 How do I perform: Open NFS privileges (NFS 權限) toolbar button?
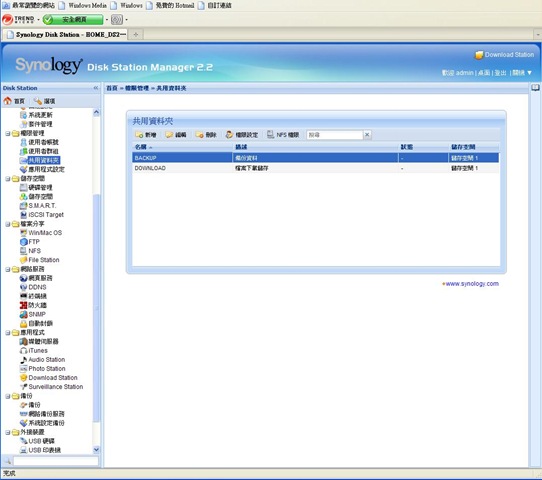point(283,135)
